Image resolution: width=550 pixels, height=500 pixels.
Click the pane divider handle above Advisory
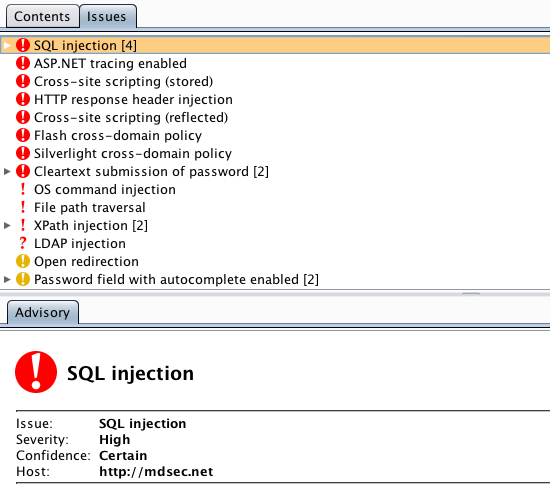coord(471,294)
